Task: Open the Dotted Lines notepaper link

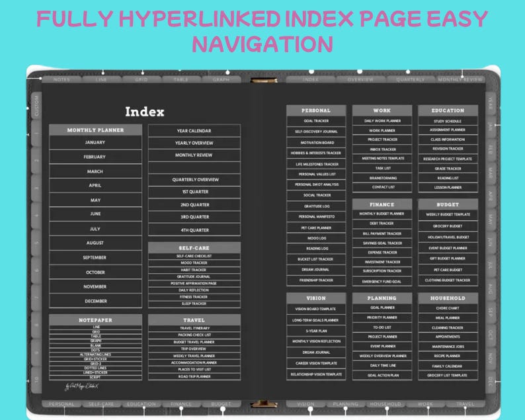Action: 95,368
